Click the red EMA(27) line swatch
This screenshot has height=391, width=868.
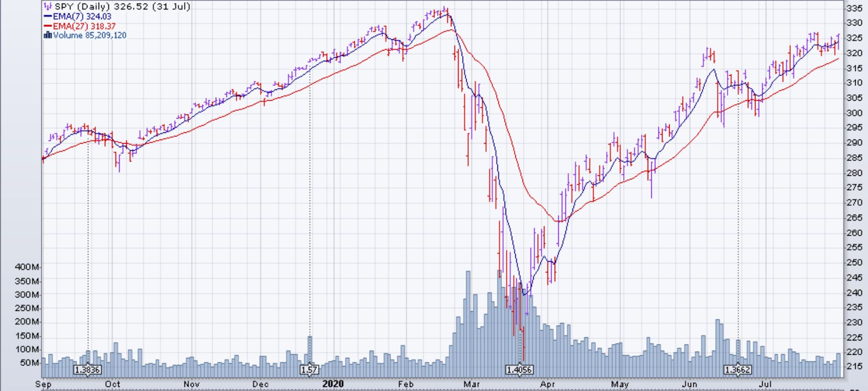pyautogui.click(x=48, y=26)
